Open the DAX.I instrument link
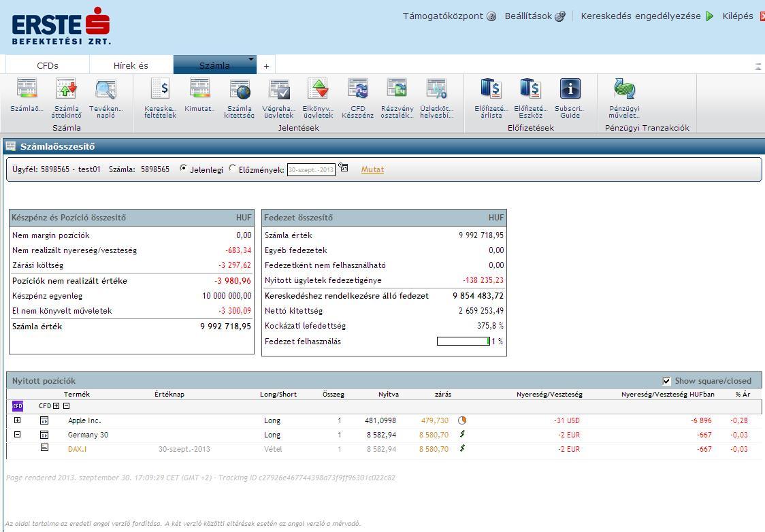This screenshot has height=532, width=765. click(77, 448)
